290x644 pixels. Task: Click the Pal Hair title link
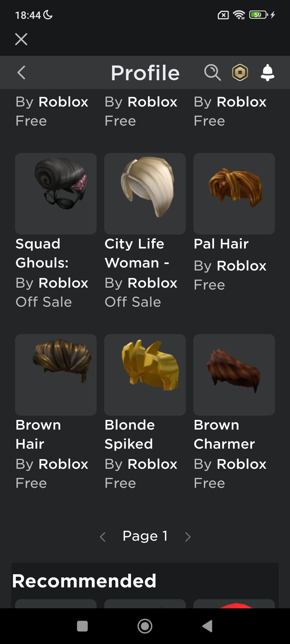221,244
